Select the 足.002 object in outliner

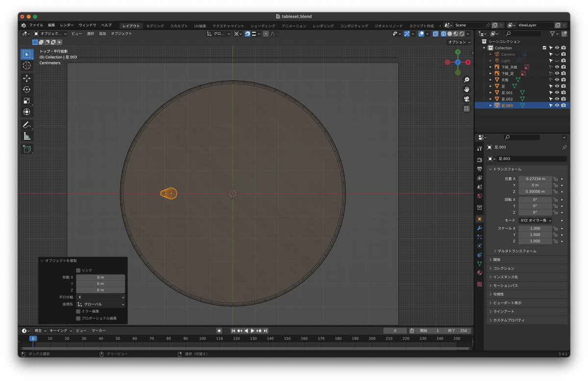point(507,99)
